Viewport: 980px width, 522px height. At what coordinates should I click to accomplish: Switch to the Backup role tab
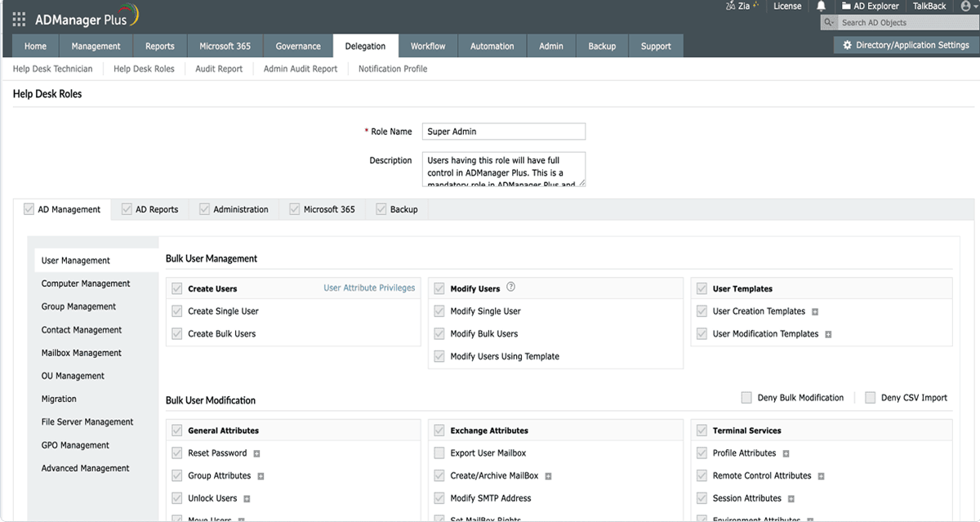[x=397, y=209]
